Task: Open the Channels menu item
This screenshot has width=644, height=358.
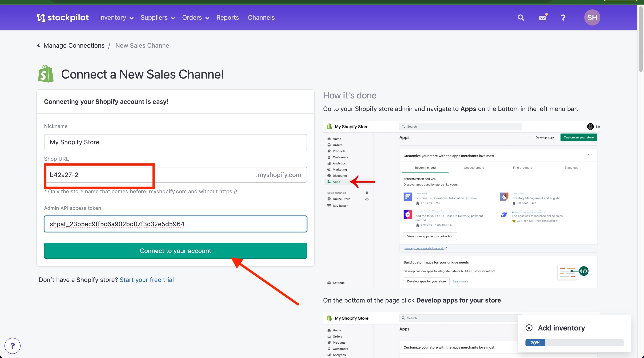Action: click(261, 17)
